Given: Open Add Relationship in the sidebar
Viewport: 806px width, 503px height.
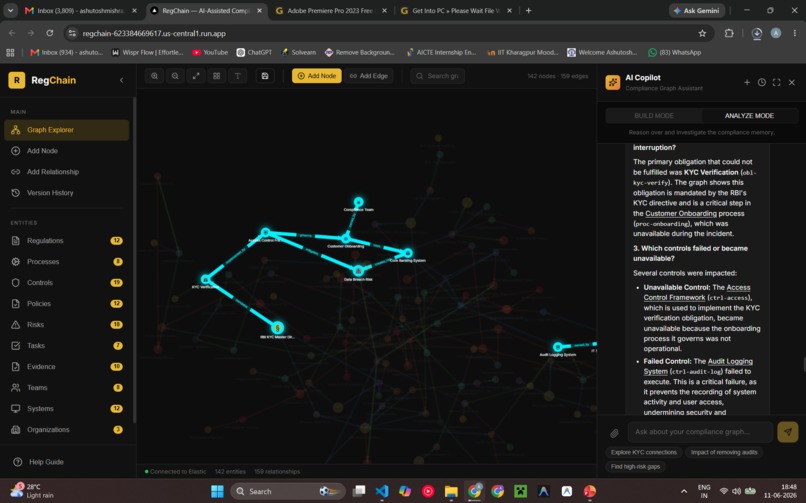Looking at the screenshot, I should pos(66,172).
